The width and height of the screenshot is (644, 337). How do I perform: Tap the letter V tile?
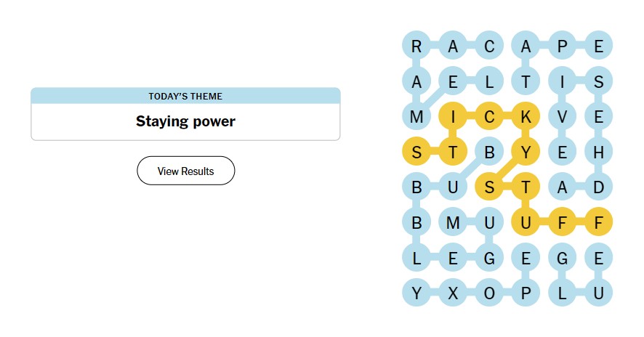point(562,117)
